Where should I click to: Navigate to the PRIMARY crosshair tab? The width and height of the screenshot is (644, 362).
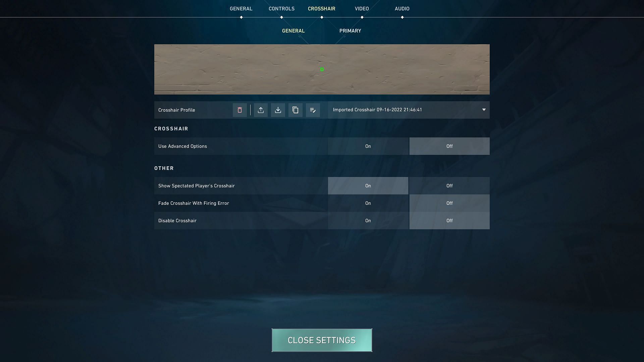click(350, 31)
